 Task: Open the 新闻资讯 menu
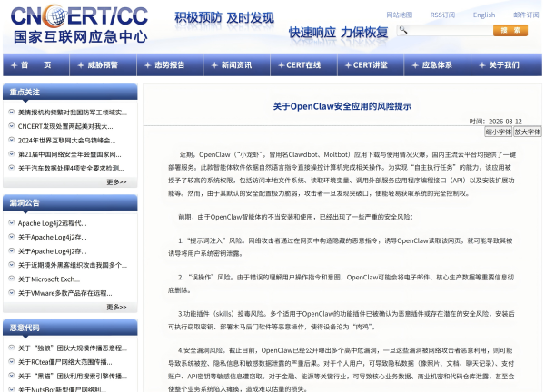(x=237, y=65)
